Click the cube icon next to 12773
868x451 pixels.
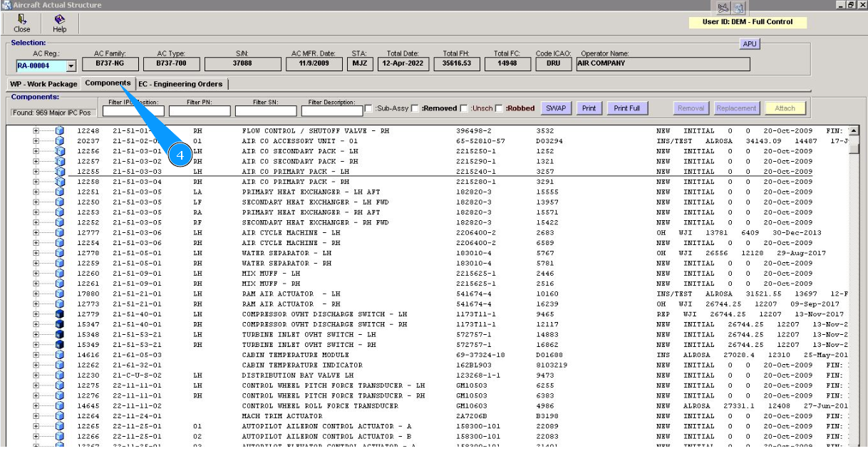pyautogui.click(x=60, y=304)
